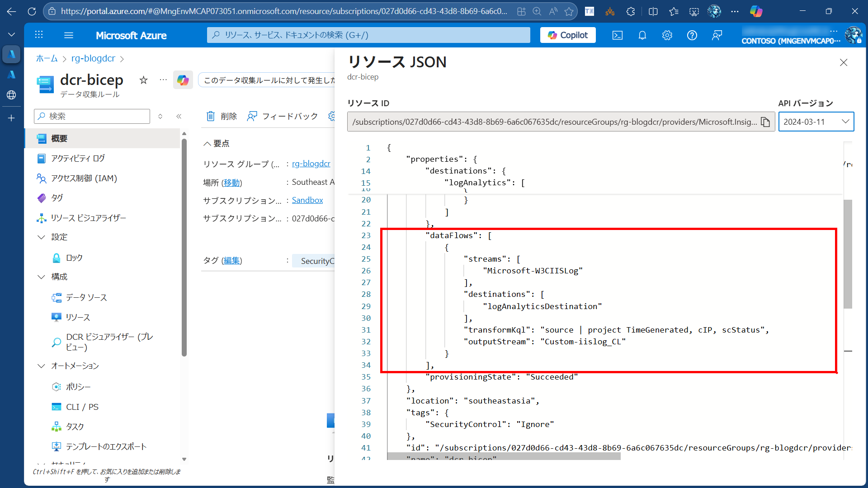Open the API version dropdown
The width and height of the screenshot is (868, 488).
(x=816, y=122)
